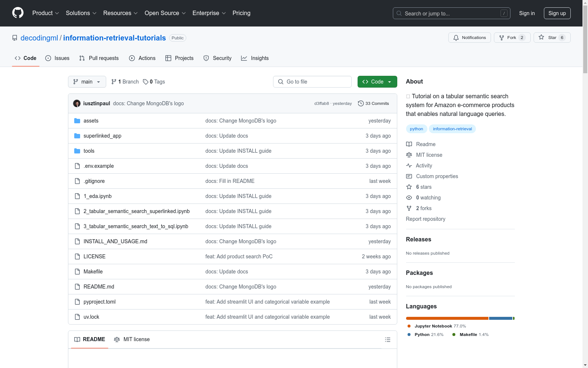Expand the Resources menu
588x368 pixels.
click(121, 13)
